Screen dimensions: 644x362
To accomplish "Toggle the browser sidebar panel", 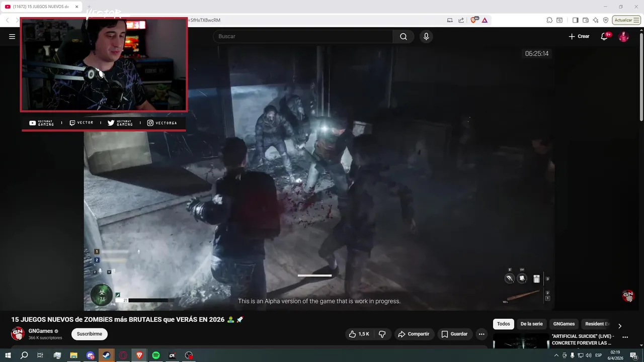I will pyautogui.click(x=576, y=20).
